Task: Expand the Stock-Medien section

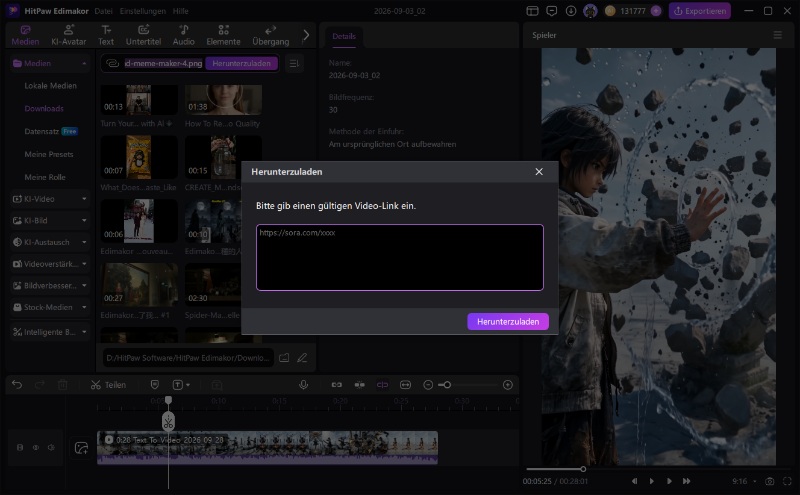Action: coord(49,307)
